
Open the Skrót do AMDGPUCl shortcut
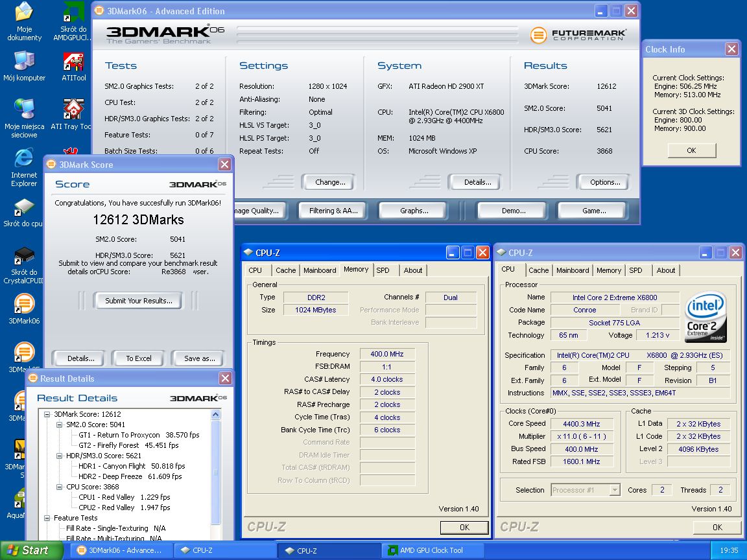click(x=73, y=21)
